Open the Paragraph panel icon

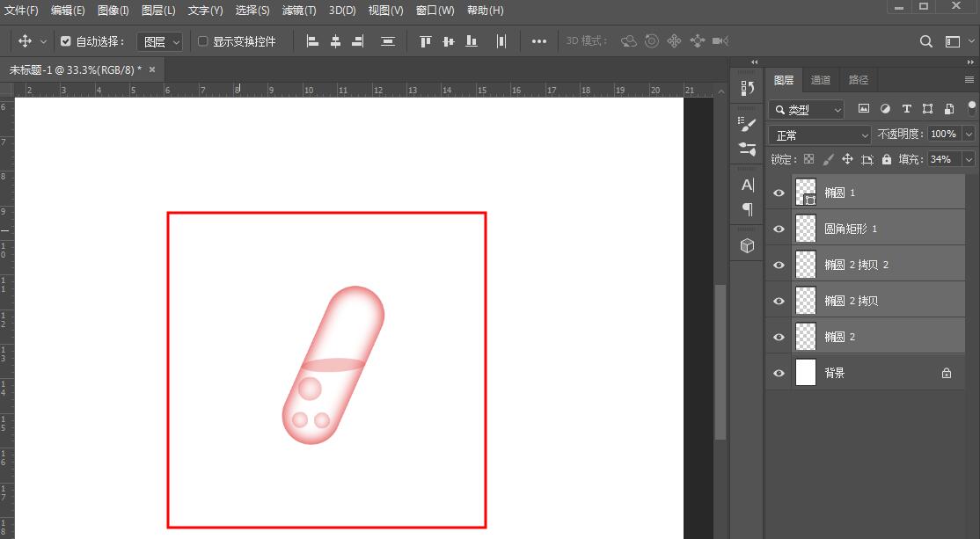tap(747, 209)
